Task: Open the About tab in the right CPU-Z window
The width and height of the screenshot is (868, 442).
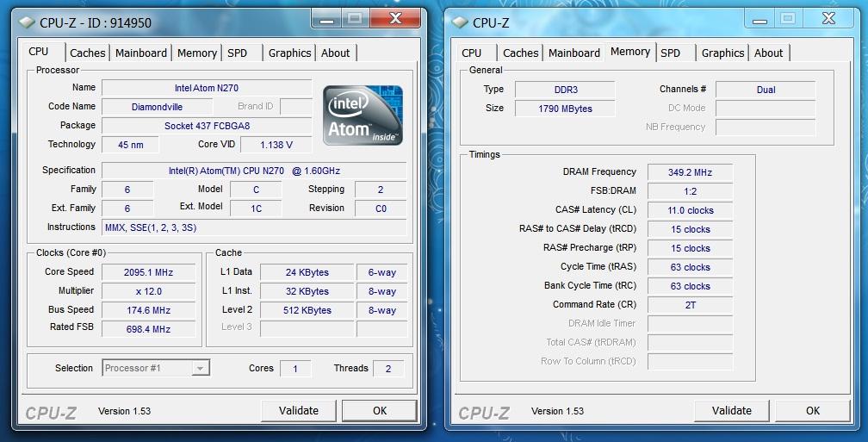Action: click(768, 53)
